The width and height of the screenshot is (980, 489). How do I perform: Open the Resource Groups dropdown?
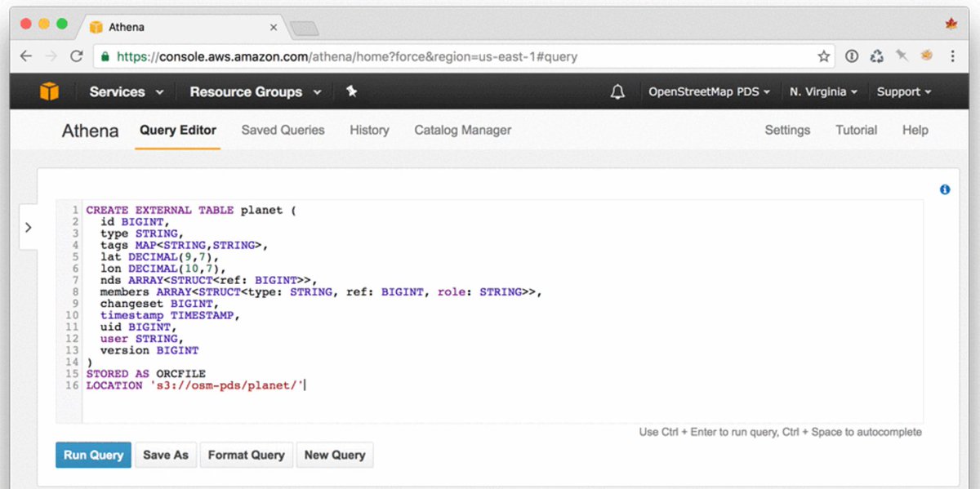[x=256, y=92]
